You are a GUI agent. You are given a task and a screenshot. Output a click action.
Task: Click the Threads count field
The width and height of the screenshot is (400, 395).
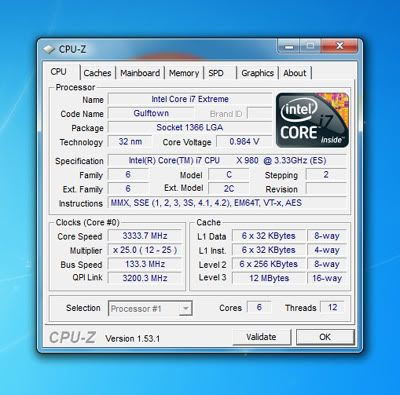(332, 307)
